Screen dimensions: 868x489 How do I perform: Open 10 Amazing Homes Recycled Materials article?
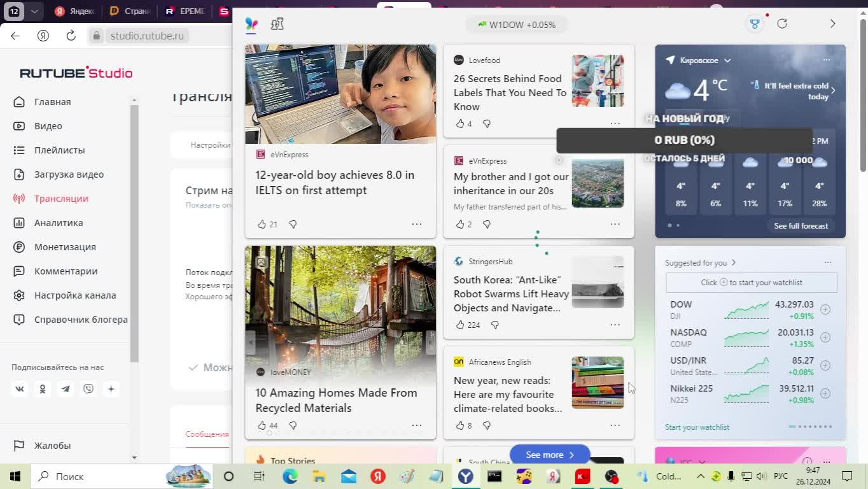336,400
